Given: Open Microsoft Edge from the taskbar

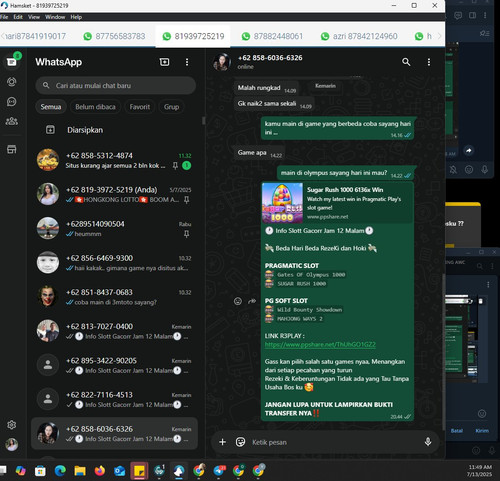Looking at the screenshot, I should (x=60, y=471).
